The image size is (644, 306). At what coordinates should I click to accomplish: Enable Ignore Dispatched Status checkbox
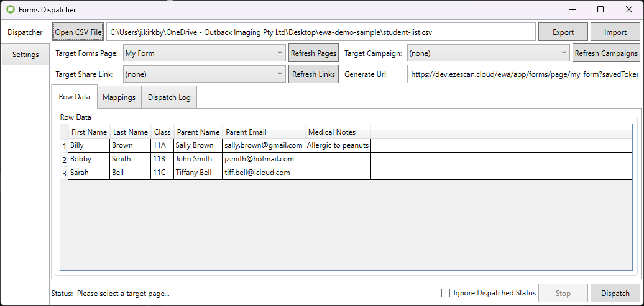445,293
